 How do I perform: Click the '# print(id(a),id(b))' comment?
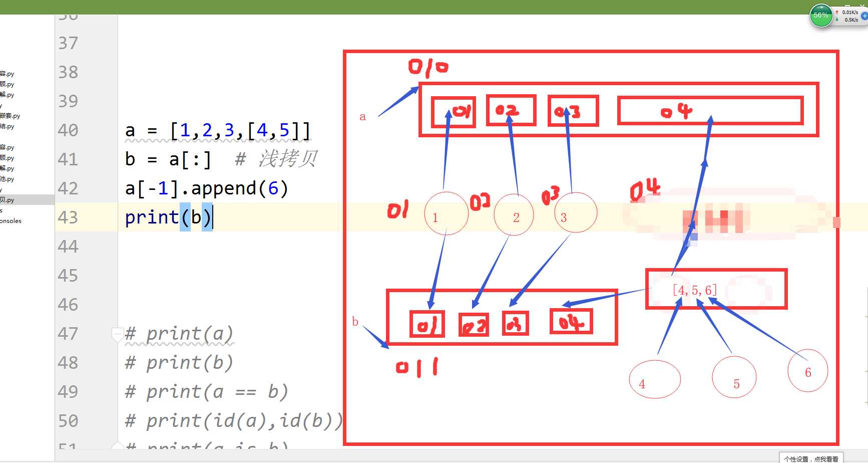click(234, 421)
